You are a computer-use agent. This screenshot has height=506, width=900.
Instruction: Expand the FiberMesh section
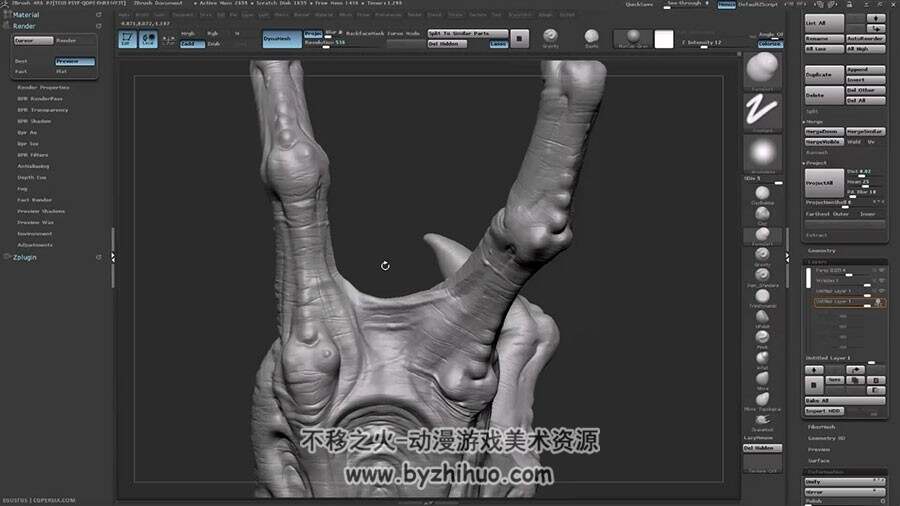pyautogui.click(x=821, y=427)
